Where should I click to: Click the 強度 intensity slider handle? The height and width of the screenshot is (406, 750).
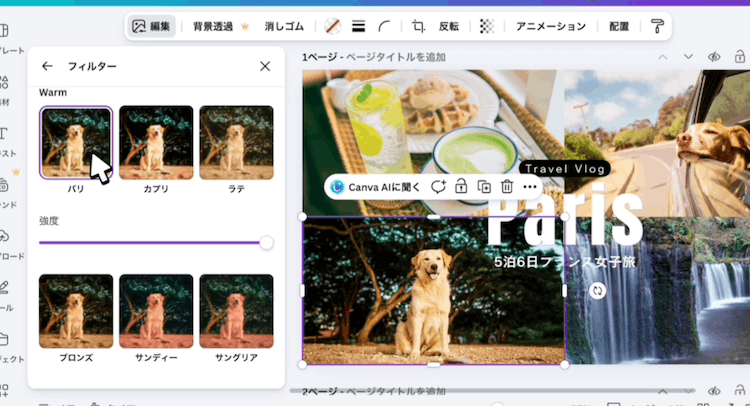click(266, 243)
